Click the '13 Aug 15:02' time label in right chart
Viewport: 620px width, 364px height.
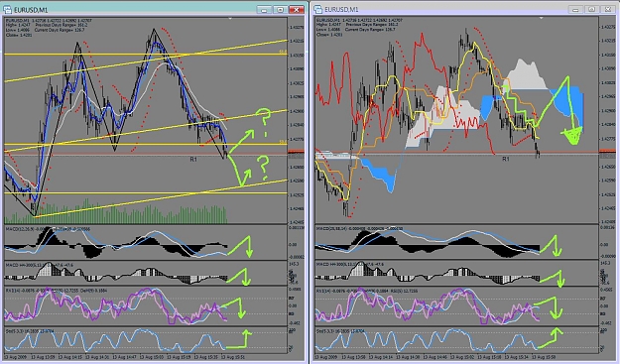click(462, 357)
